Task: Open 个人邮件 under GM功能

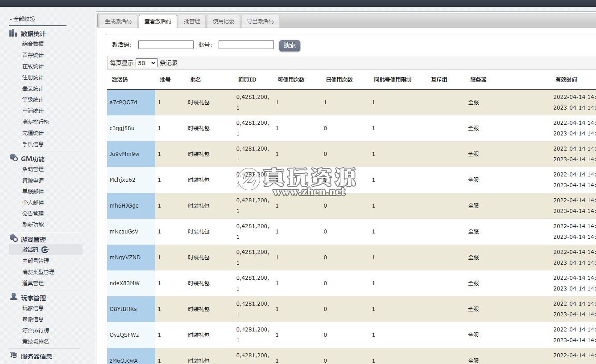Action: point(33,203)
